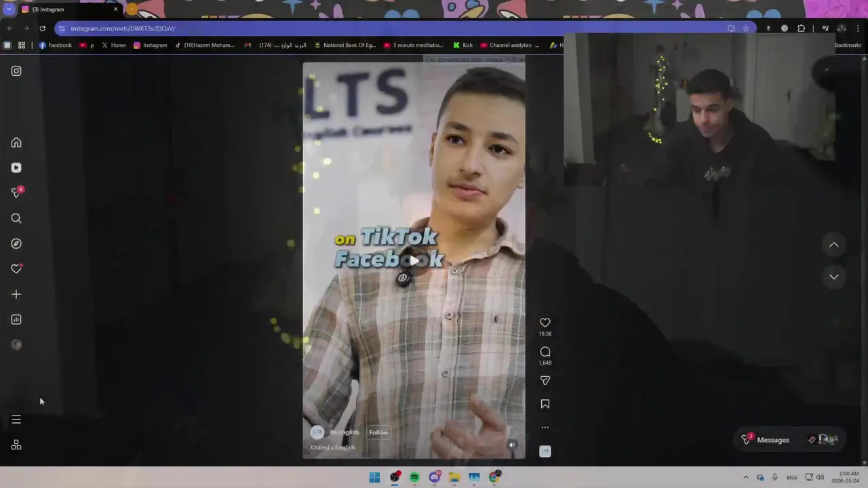Click the audio thumbnail below reel options
The width and height of the screenshot is (868, 488).
point(545,451)
